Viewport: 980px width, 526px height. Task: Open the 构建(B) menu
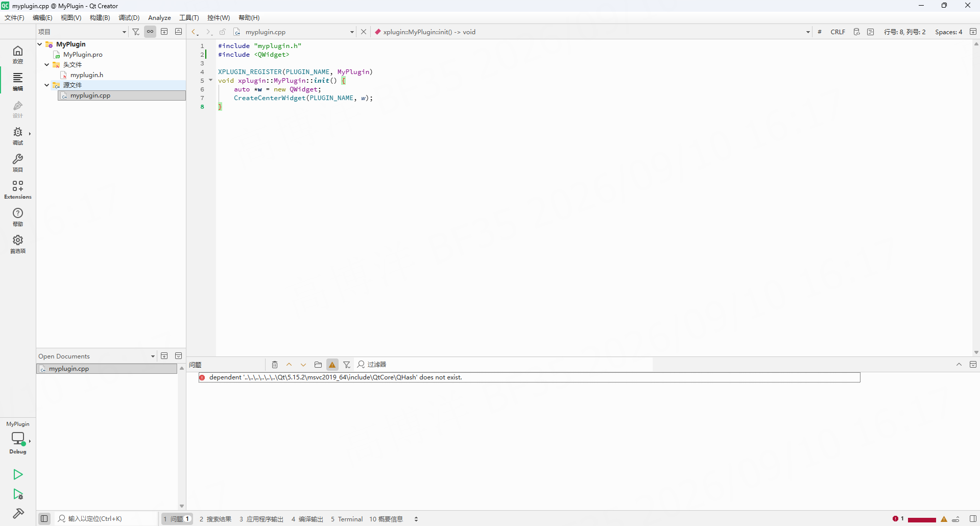(100, 18)
